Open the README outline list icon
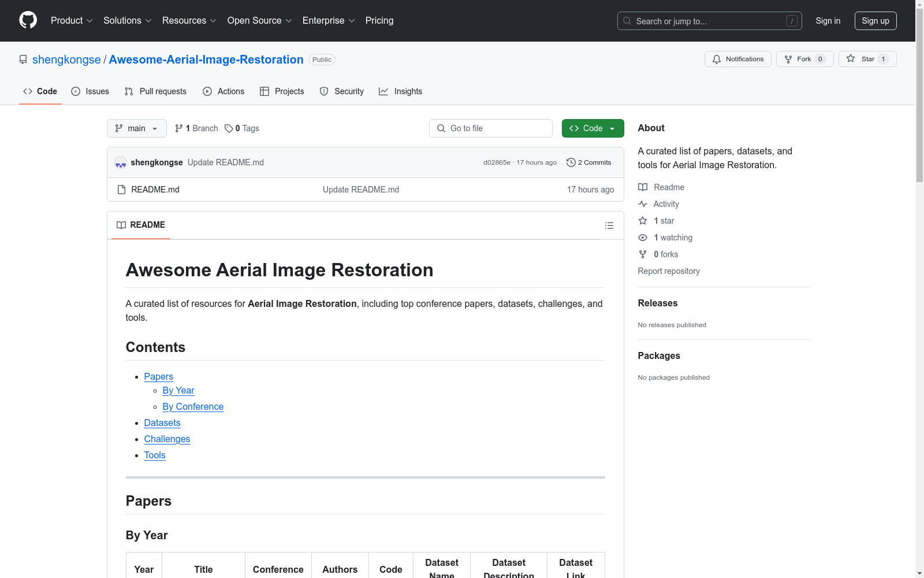The width and height of the screenshot is (924, 578). (609, 225)
